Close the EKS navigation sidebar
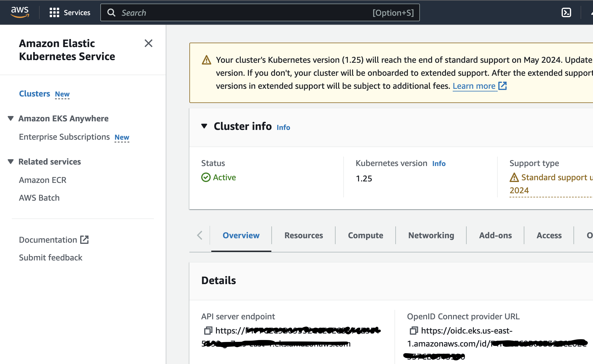The height and width of the screenshot is (364, 593). [148, 43]
